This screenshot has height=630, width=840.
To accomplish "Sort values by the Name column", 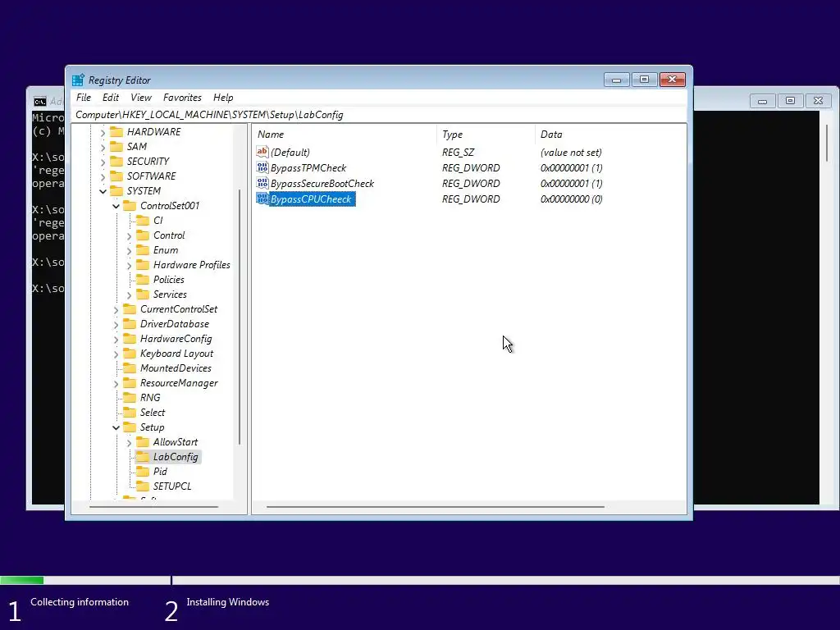I will (x=344, y=135).
